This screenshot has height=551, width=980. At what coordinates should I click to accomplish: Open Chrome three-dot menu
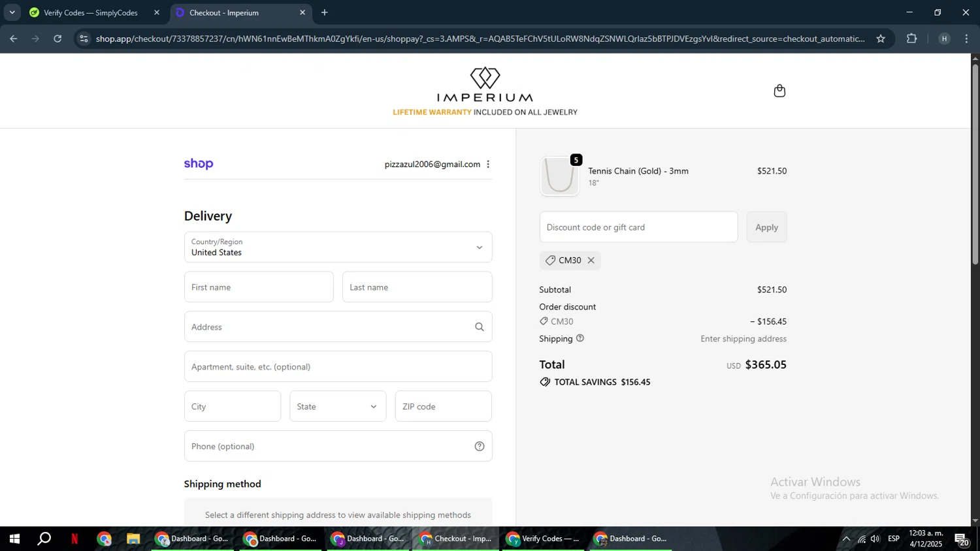click(966, 39)
